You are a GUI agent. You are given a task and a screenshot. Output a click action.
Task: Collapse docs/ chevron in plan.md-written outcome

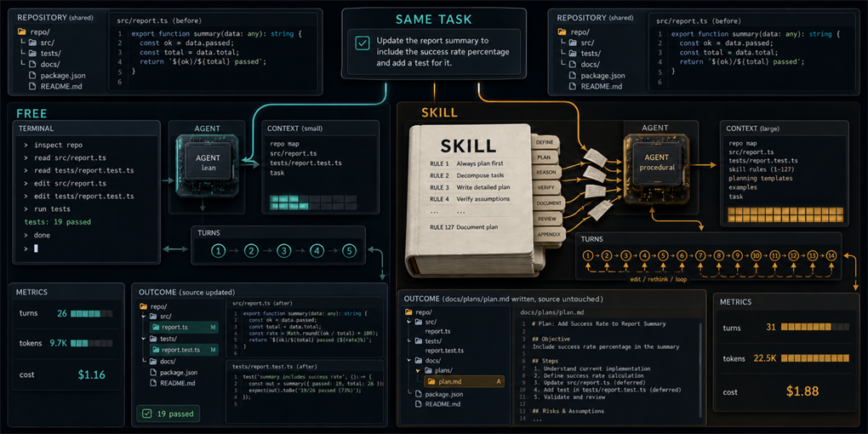pyautogui.click(x=409, y=360)
